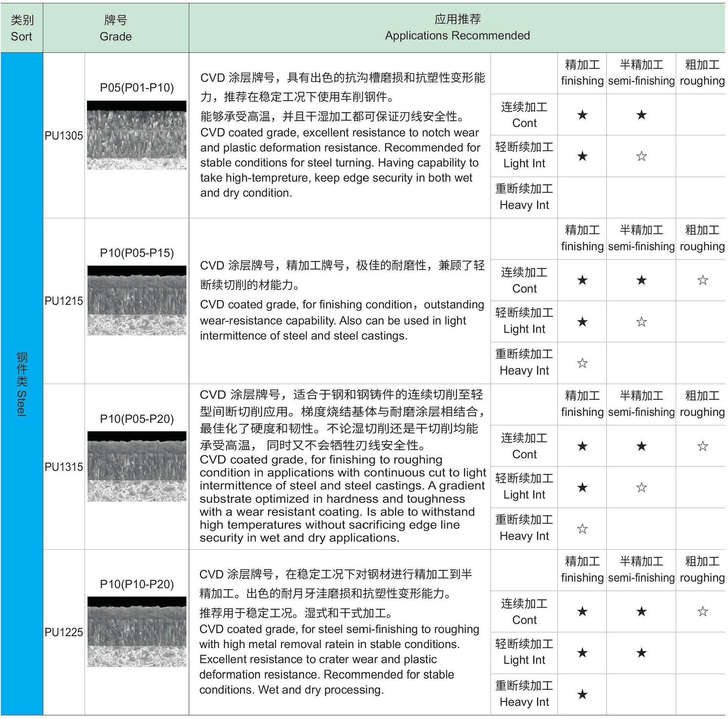Viewport: 728px width, 719px height.
Task: Click PU1215 Heavy Int finishing hollow star
Action: [582, 363]
